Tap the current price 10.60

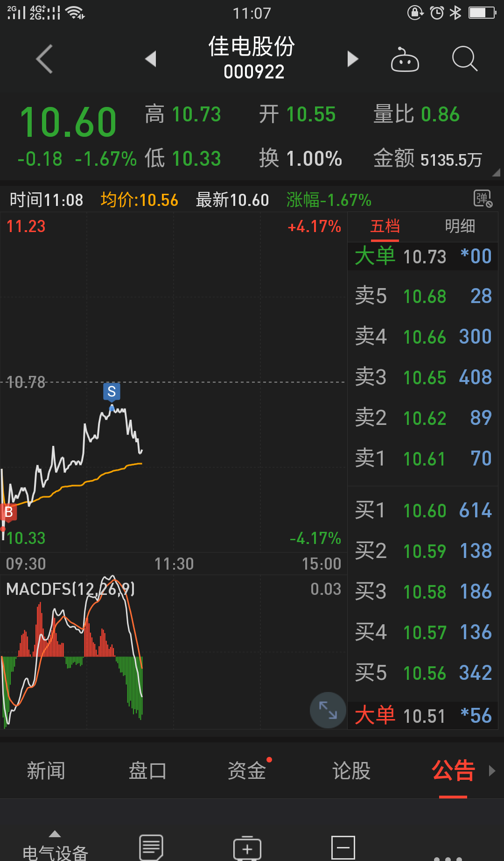(68, 122)
